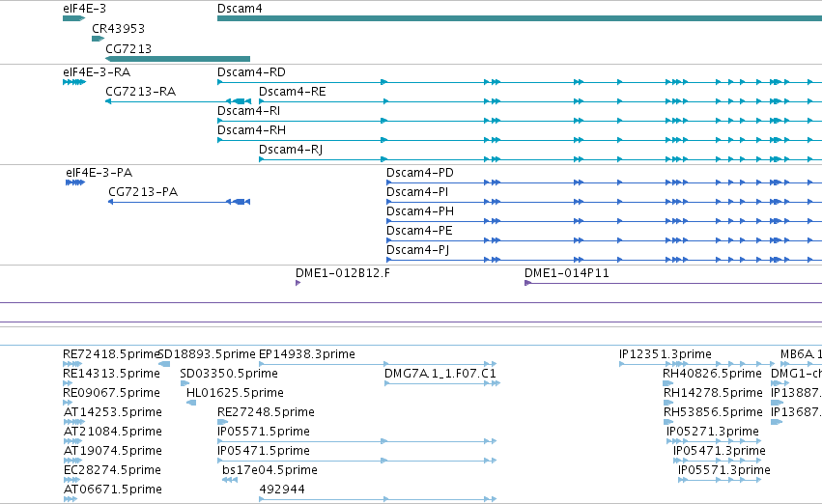Select transcript Dscam4-RD label
822x504 pixels.
click(251, 72)
